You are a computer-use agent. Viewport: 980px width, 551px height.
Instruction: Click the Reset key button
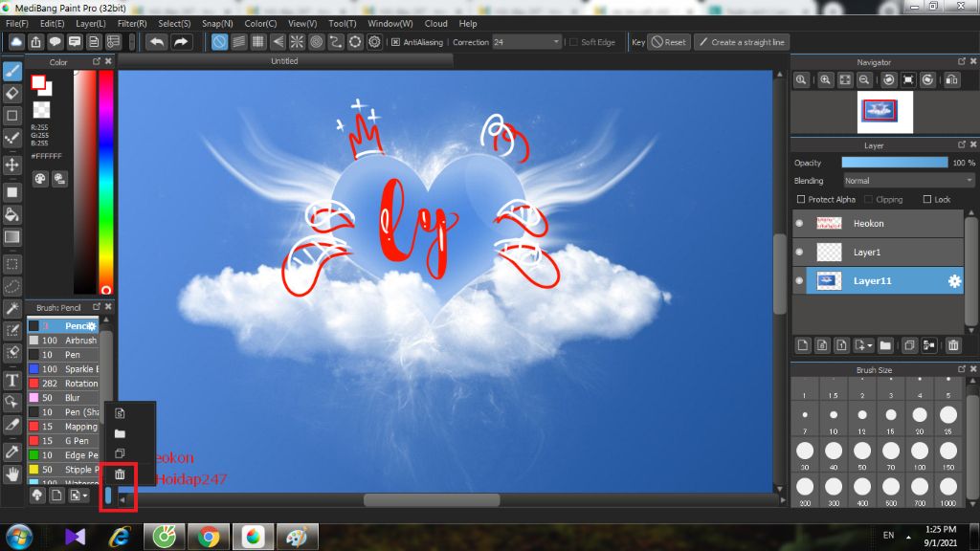coord(669,42)
